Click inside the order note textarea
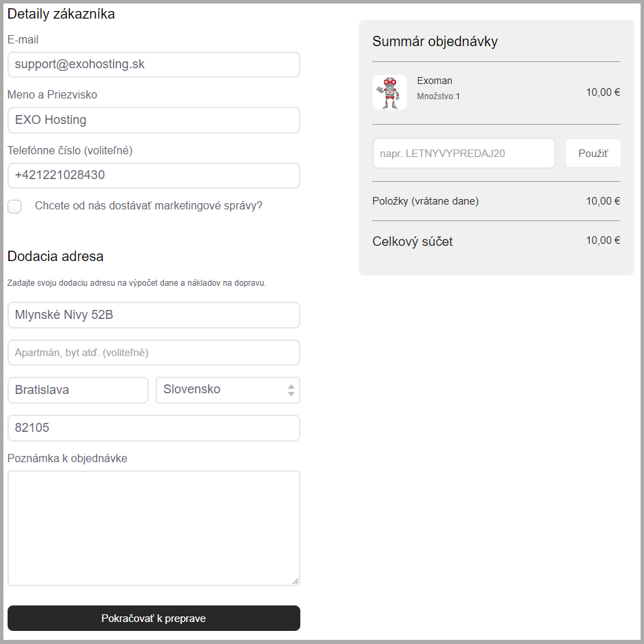The image size is (644, 644). tap(154, 528)
